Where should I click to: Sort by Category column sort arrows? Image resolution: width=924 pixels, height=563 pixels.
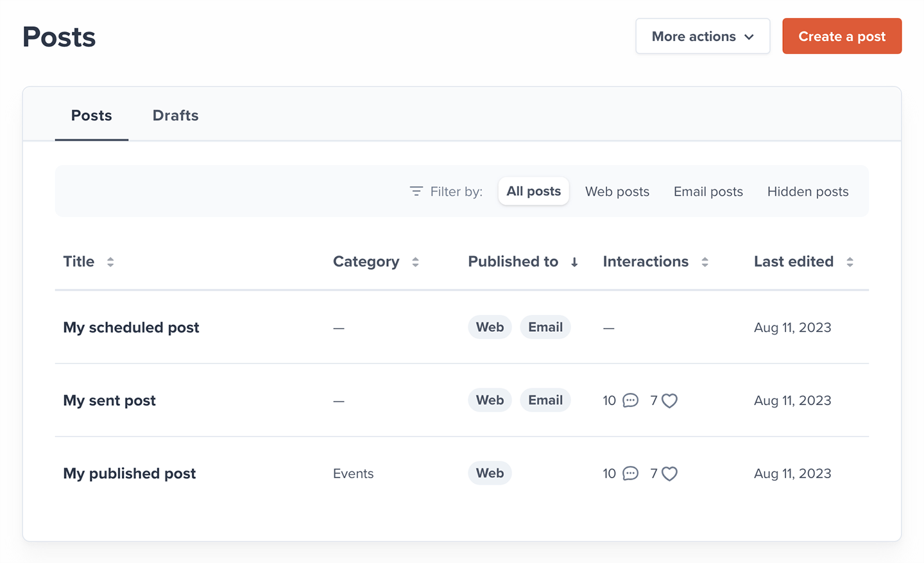pyautogui.click(x=415, y=262)
